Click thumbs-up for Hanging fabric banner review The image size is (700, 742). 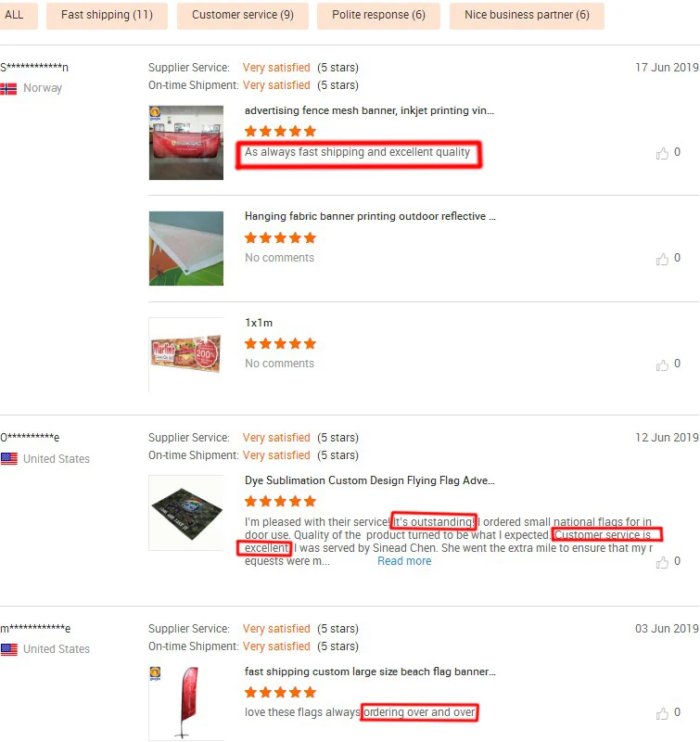(662, 259)
